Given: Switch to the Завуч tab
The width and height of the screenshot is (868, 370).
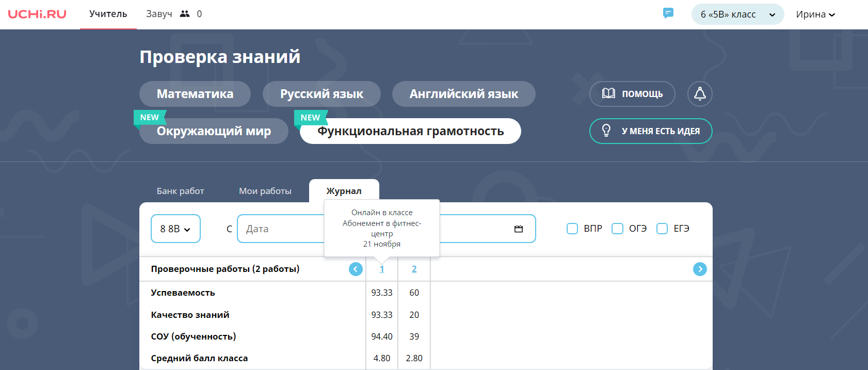Looking at the screenshot, I should click(x=159, y=14).
